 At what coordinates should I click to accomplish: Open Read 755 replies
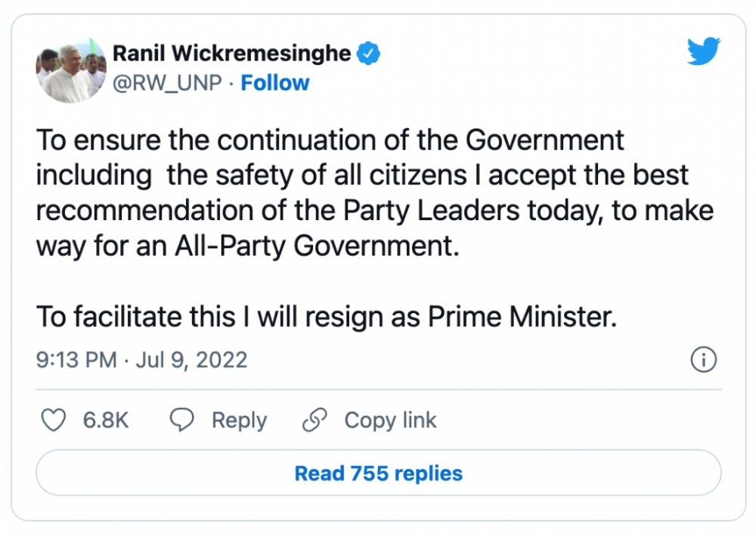378,474
